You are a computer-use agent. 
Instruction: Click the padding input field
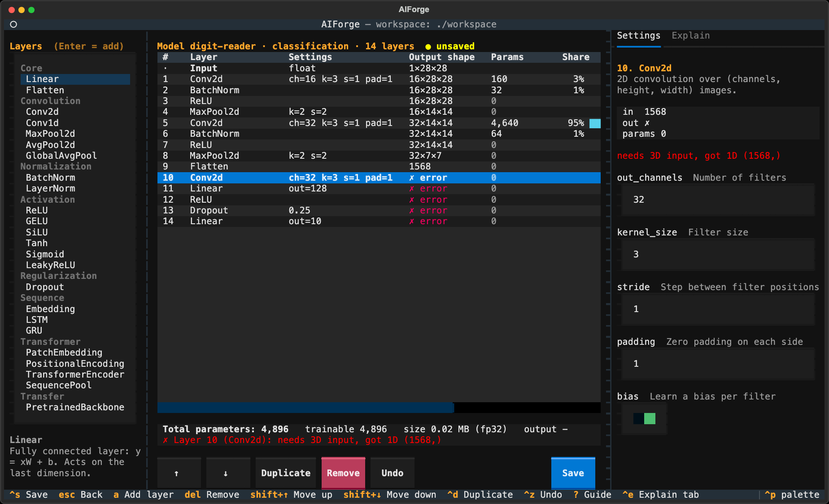(718, 364)
